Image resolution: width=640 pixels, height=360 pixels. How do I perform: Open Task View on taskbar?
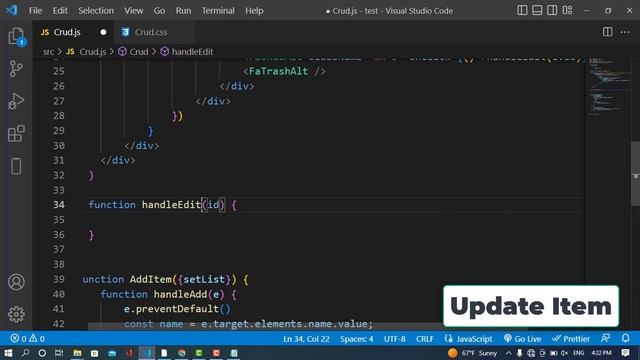coord(59,353)
